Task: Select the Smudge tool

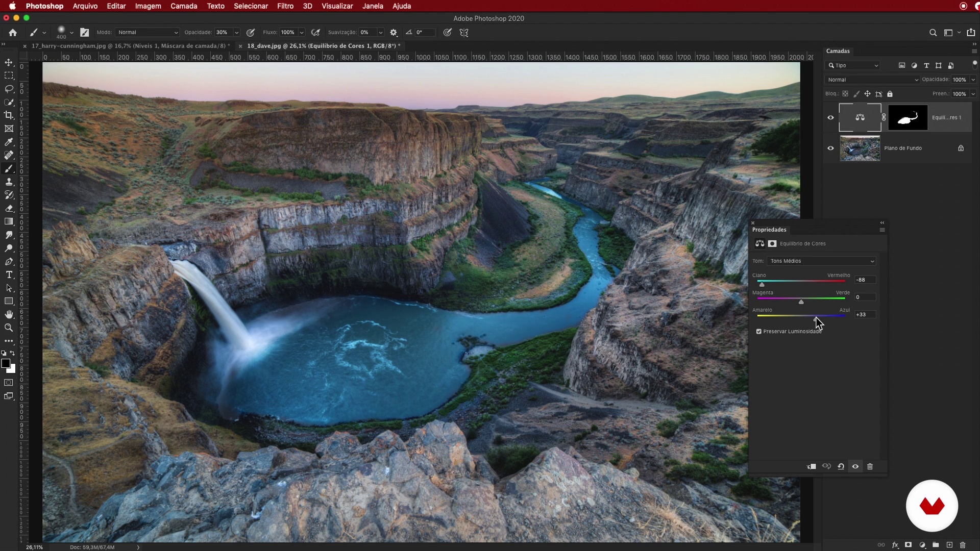Action: click(x=9, y=235)
